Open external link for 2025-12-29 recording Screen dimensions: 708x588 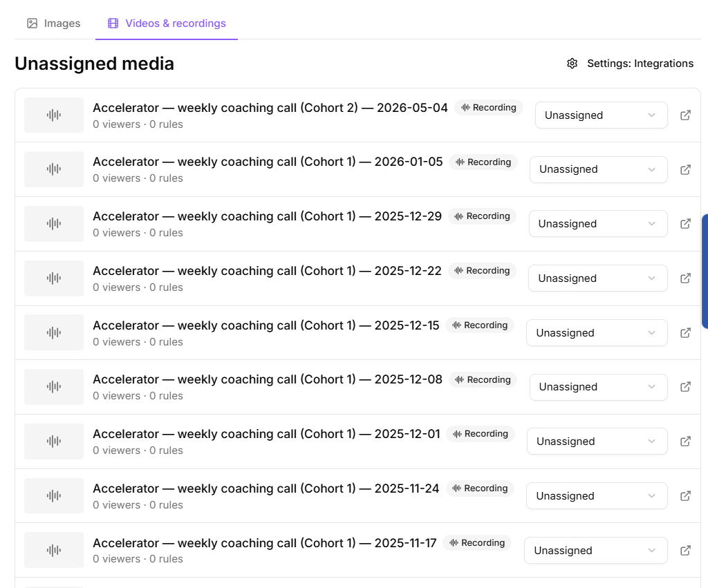[x=685, y=224]
